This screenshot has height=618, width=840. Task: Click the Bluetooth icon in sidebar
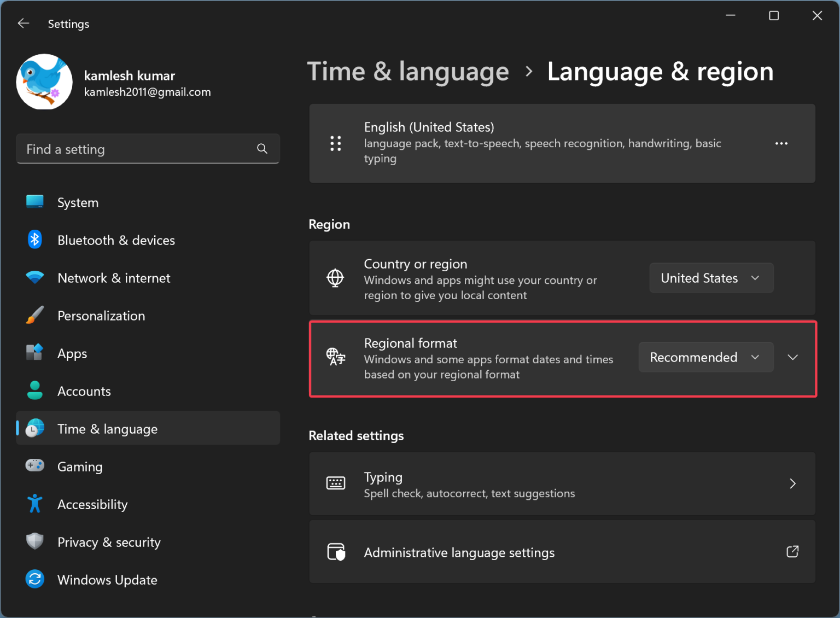35,240
